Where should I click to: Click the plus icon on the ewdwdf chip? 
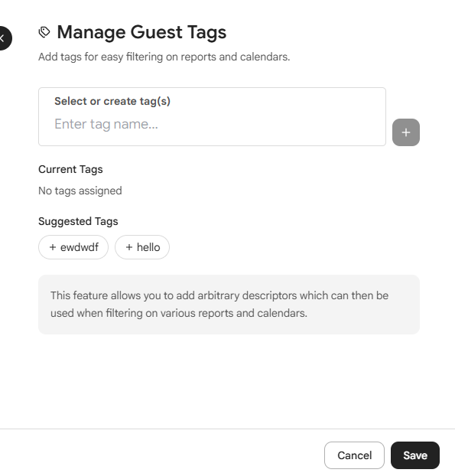53,247
